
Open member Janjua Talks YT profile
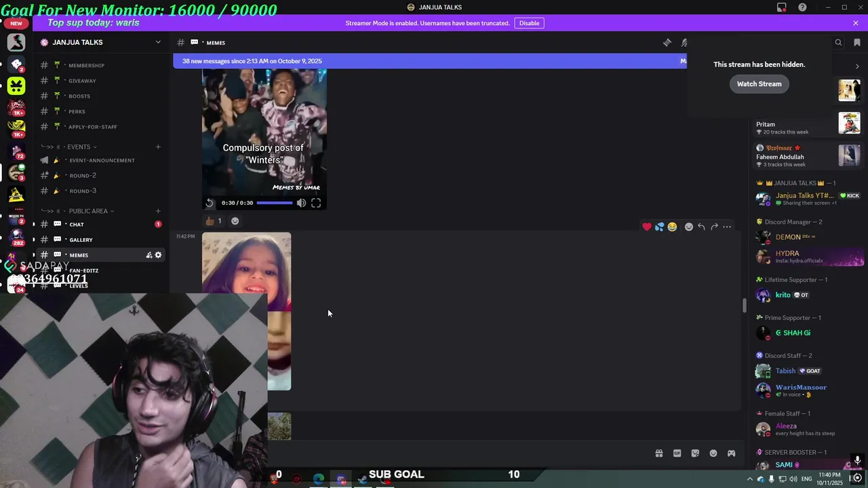(808, 199)
